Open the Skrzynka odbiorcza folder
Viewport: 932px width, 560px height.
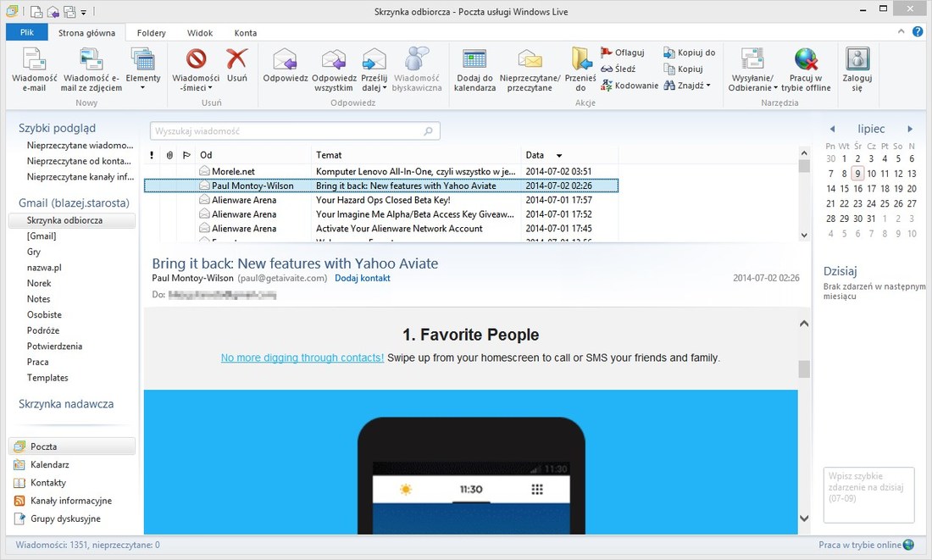tap(72, 220)
